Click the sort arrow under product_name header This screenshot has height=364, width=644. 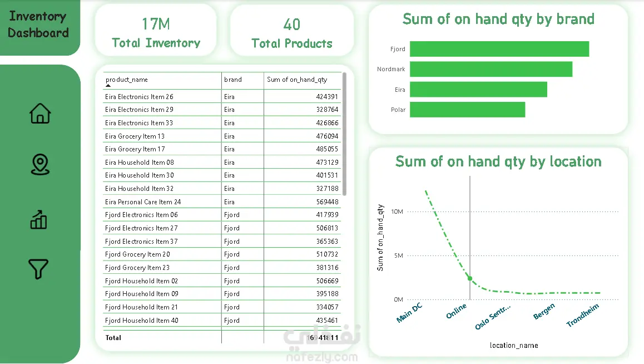(x=108, y=86)
